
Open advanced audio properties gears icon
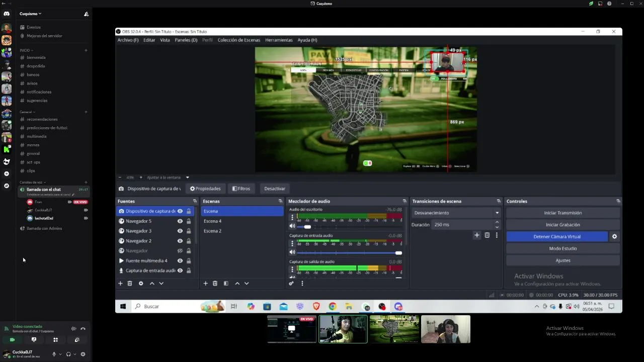(291, 284)
